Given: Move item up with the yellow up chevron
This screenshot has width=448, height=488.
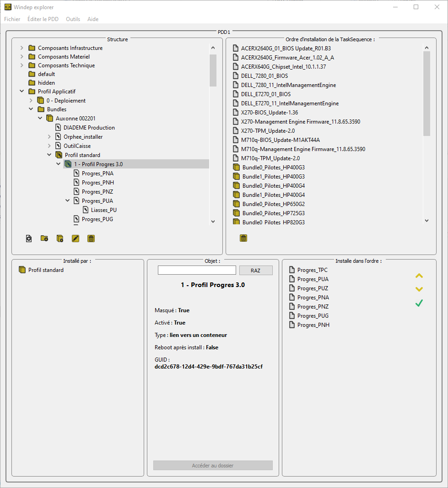Looking at the screenshot, I should click(419, 276).
